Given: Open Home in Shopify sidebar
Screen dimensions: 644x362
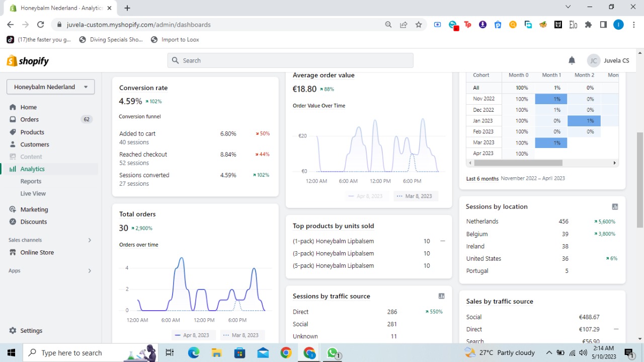Looking at the screenshot, I should (x=29, y=107).
